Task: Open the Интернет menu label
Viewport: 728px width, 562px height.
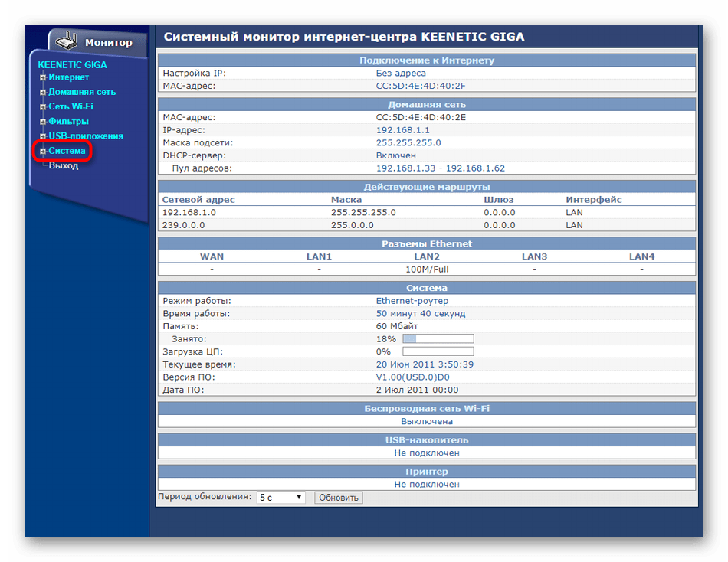Action: point(68,77)
